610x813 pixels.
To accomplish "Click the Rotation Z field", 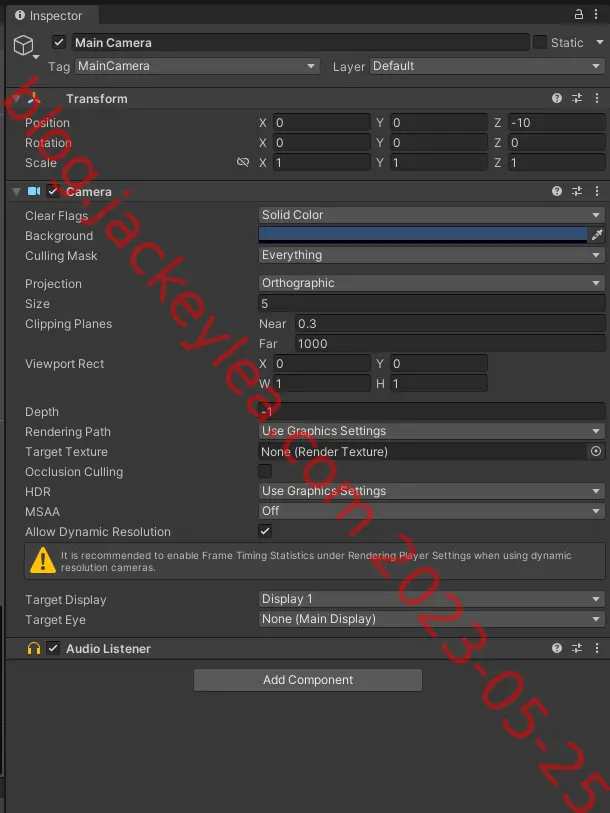I will click(x=557, y=143).
